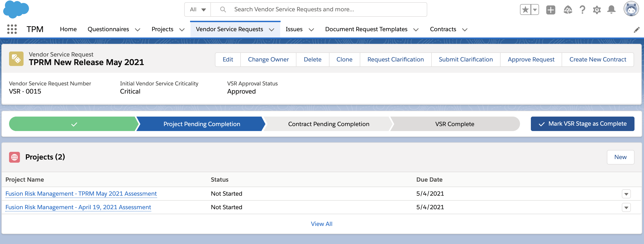Open the Global Actions plus icon
644x244 pixels.
point(551,10)
